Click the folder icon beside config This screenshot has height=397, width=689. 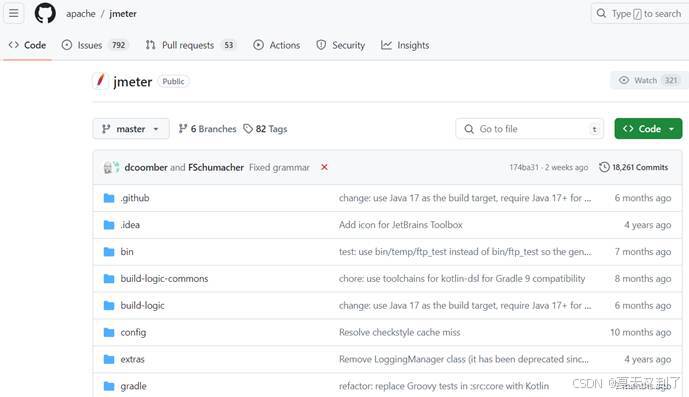click(109, 332)
